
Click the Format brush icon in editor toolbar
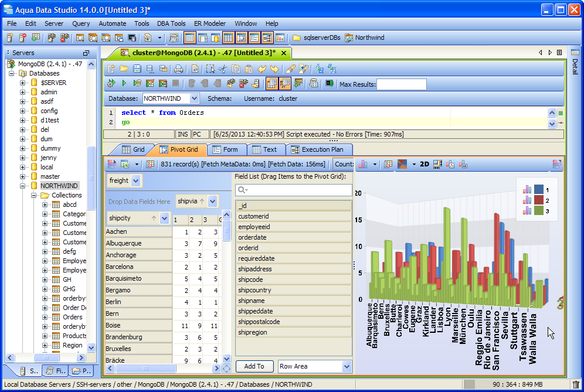coord(290,69)
